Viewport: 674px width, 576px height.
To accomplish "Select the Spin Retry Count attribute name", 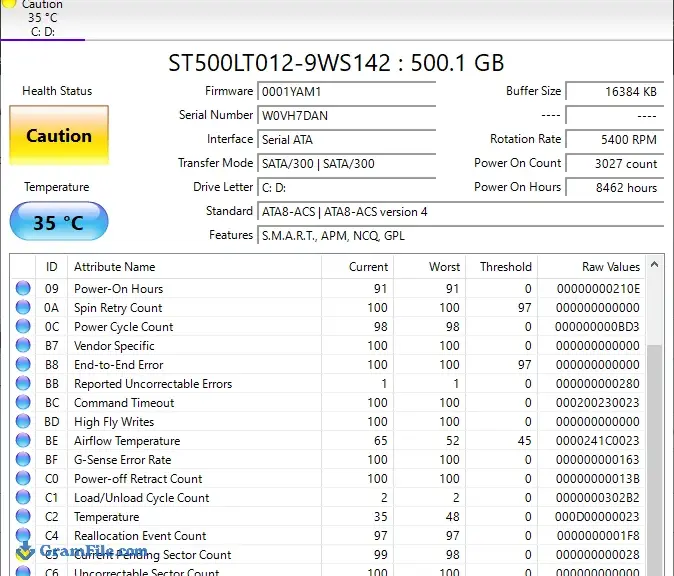I will pos(118,308).
